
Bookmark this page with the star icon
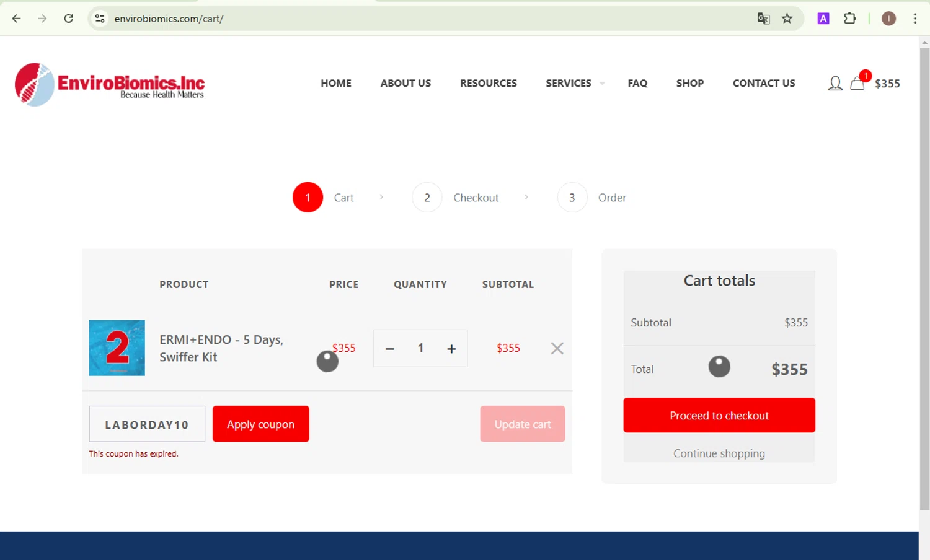click(x=787, y=19)
